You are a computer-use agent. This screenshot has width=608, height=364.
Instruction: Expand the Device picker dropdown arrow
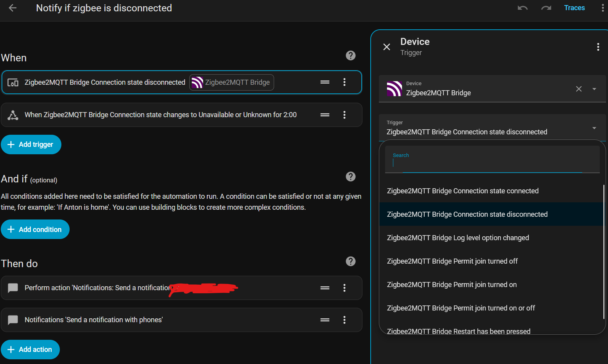pyautogui.click(x=594, y=89)
